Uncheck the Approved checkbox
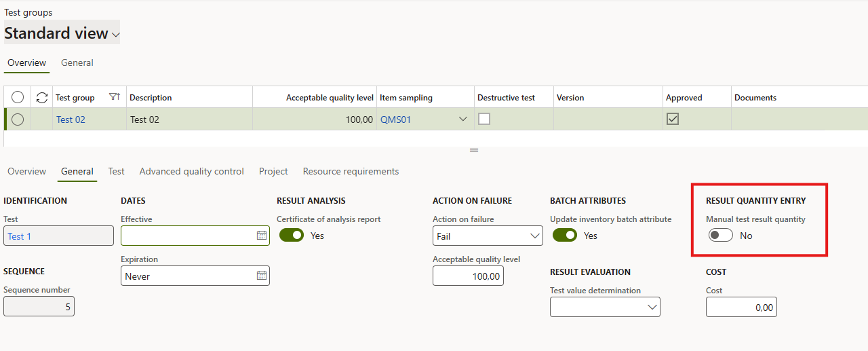This screenshot has width=868, height=351. [673, 119]
